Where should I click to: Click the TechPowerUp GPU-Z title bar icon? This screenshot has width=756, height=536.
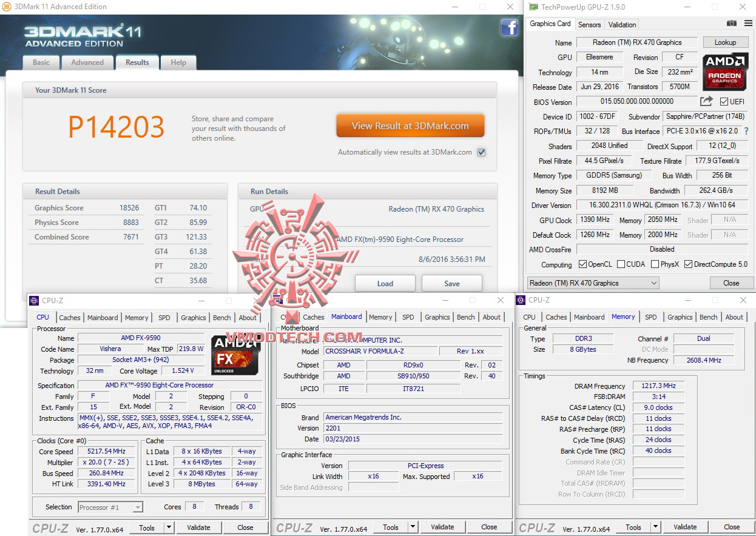[x=532, y=7]
